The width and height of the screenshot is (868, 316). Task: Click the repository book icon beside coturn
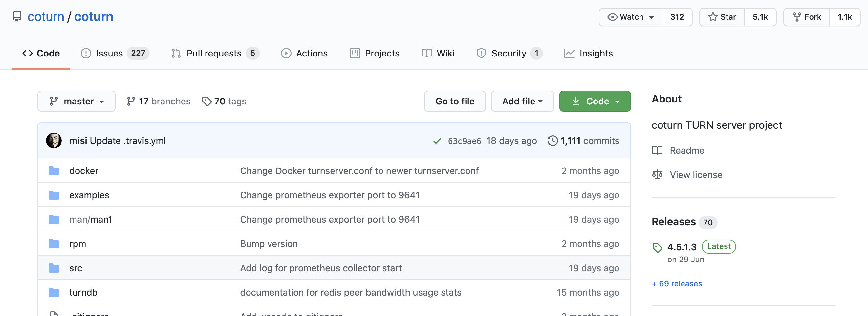[x=17, y=16]
